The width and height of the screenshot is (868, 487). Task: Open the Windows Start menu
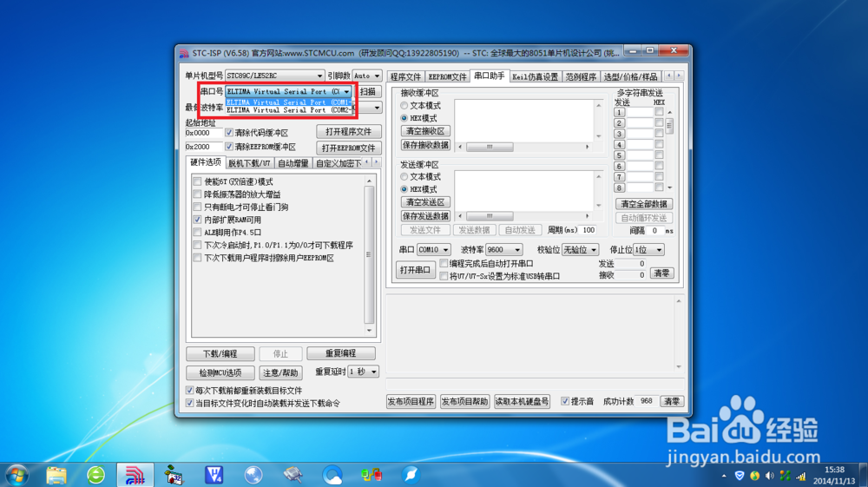click(x=17, y=476)
